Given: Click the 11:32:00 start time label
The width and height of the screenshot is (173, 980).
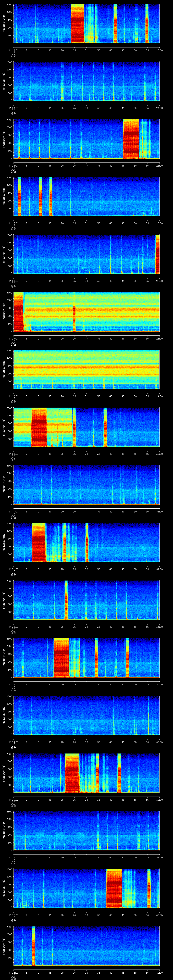Looking at the screenshot, I should (x=13, y=627).
